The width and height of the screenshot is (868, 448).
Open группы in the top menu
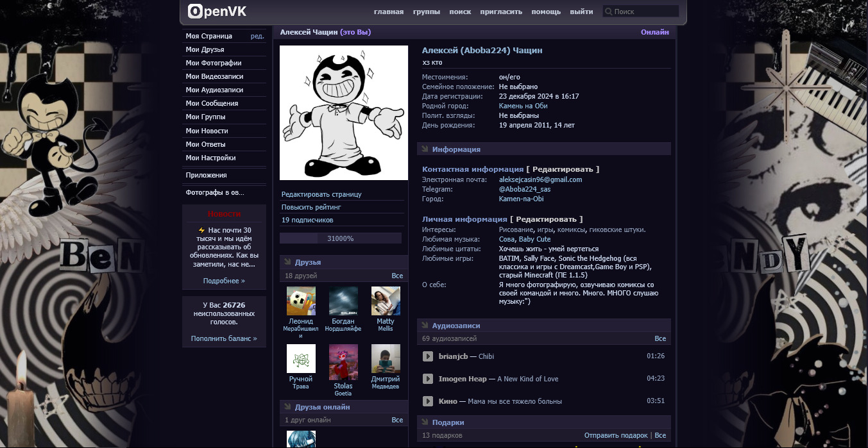point(427,12)
